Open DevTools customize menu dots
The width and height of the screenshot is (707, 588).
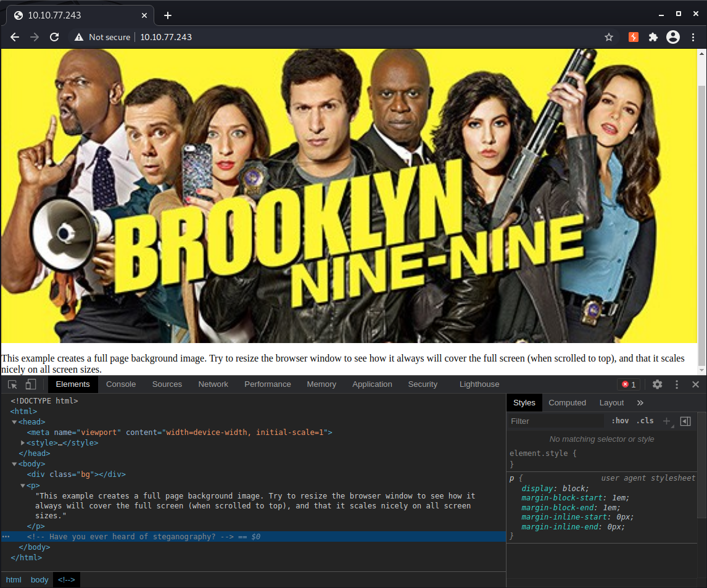(x=676, y=384)
